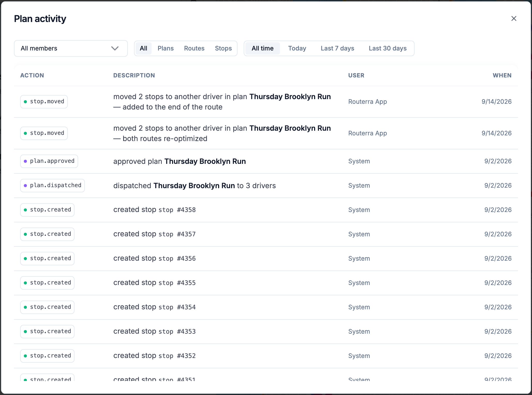Click description 'both routes re-optimized'
Screen dimensions: 532x395
pyautogui.click(x=165, y=138)
